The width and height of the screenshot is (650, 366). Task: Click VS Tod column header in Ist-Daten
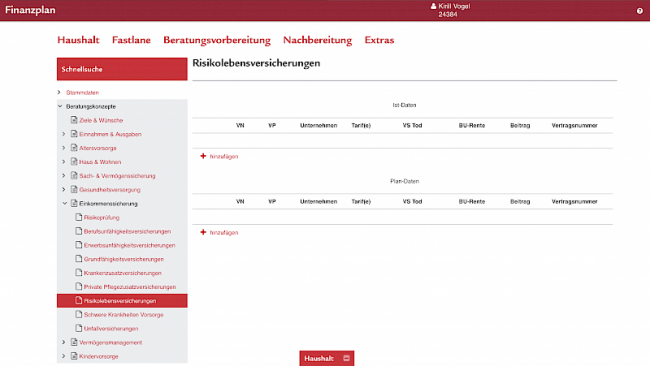[x=412, y=125]
